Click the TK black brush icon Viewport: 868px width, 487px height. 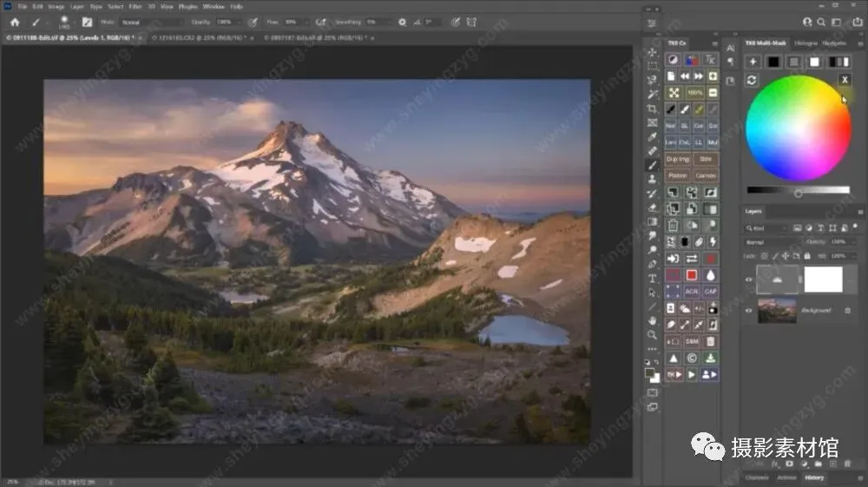pos(671,109)
